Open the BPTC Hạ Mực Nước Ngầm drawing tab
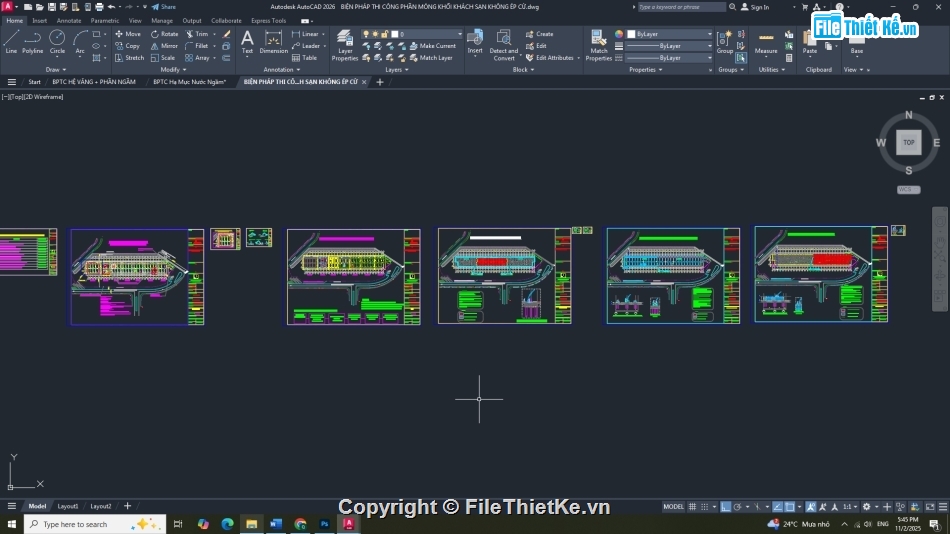The width and height of the screenshot is (950, 534). (189, 82)
